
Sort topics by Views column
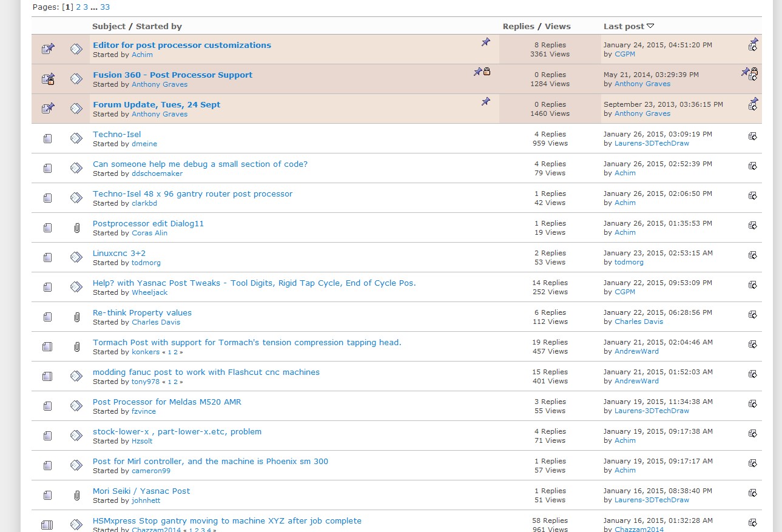click(x=558, y=27)
